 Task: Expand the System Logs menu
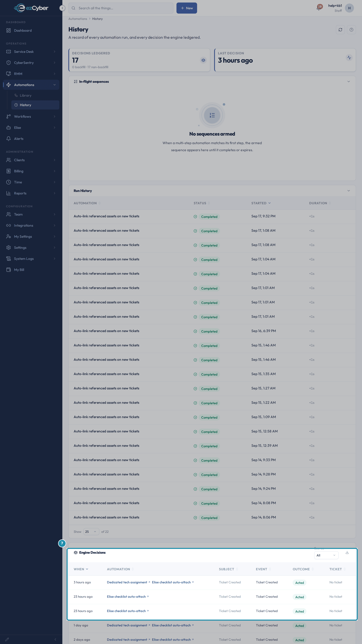tap(31, 259)
